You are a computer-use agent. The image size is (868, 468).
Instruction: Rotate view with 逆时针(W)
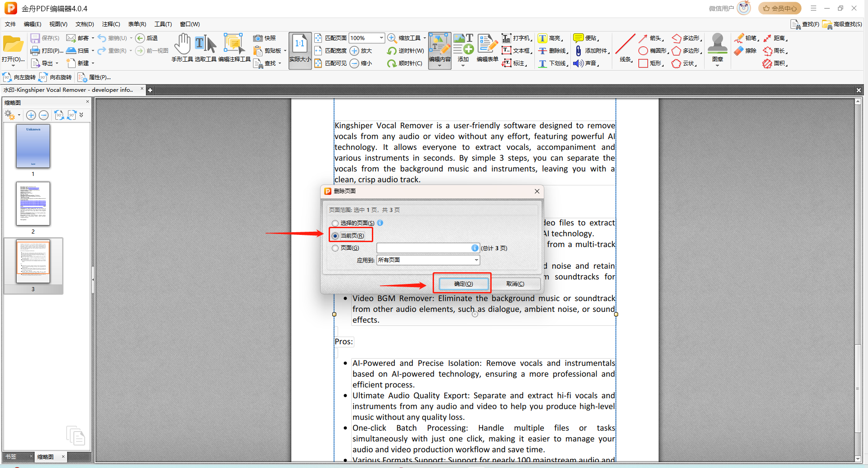[406, 51]
